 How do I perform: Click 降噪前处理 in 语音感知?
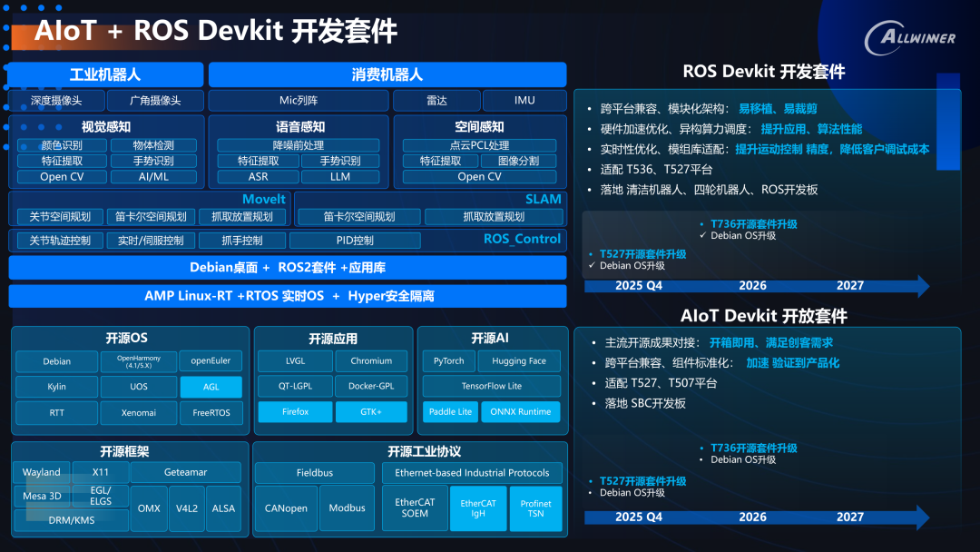[299, 145]
